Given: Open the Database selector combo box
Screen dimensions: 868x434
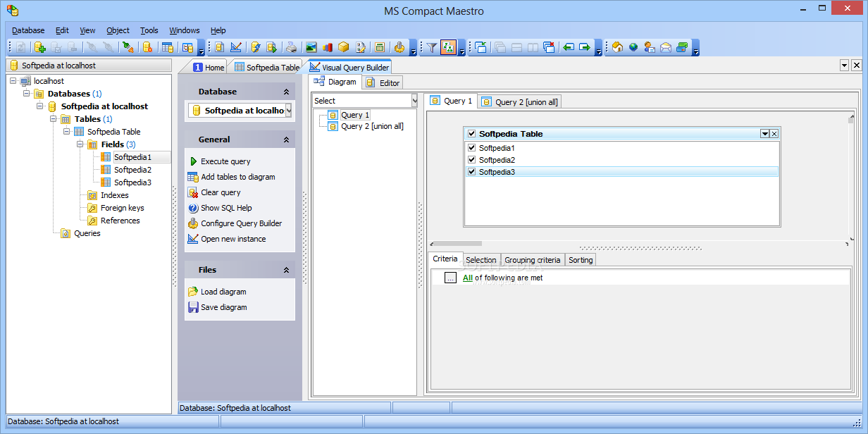Looking at the screenshot, I should [x=288, y=111].
